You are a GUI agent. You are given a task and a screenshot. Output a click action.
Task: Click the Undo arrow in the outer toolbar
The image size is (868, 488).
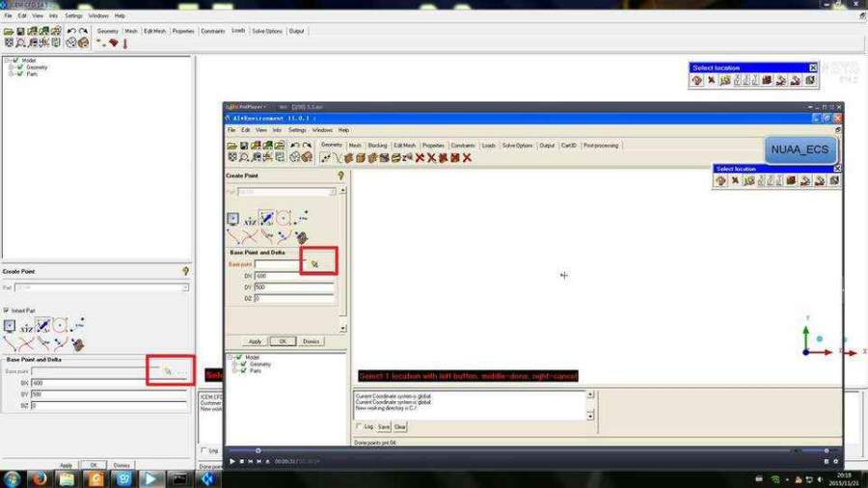tap(71, 32)
